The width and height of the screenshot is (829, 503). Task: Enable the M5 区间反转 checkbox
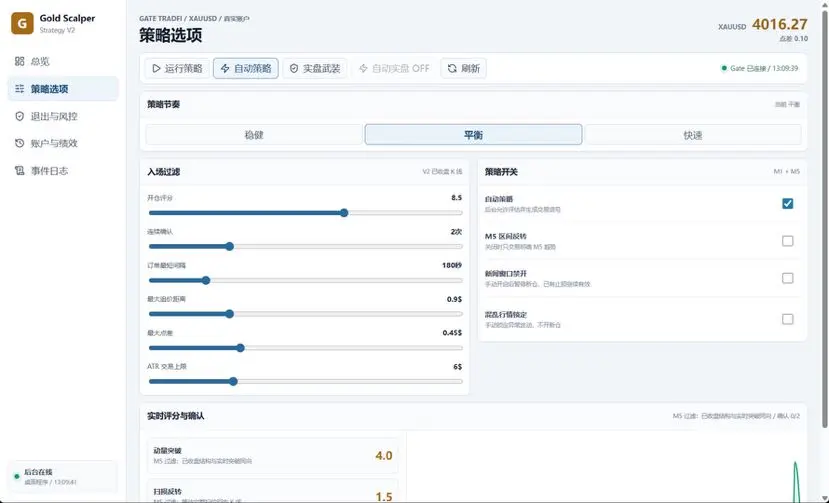coord(787,241)
